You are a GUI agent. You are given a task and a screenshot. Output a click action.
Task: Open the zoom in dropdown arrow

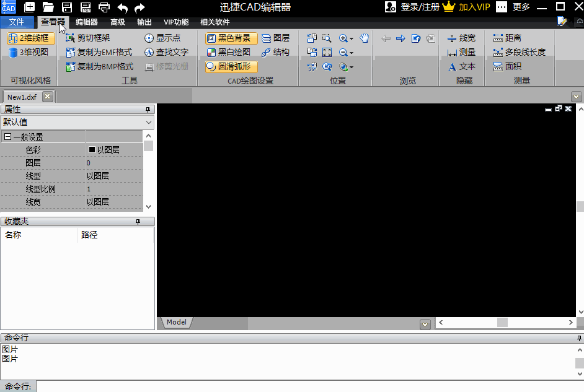pyautogui.click(x=352, y=38)
